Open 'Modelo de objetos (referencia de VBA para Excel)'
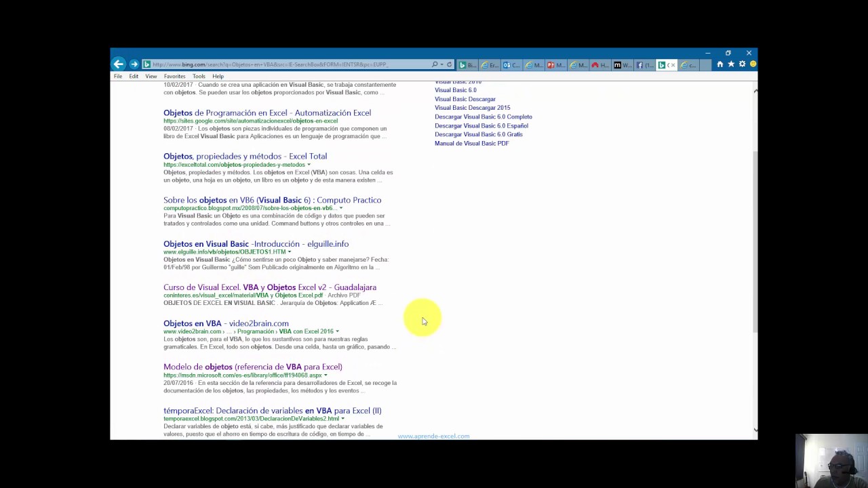Viewport: 868px width, 488px height. pyautogui.click(x=253, y=367)
